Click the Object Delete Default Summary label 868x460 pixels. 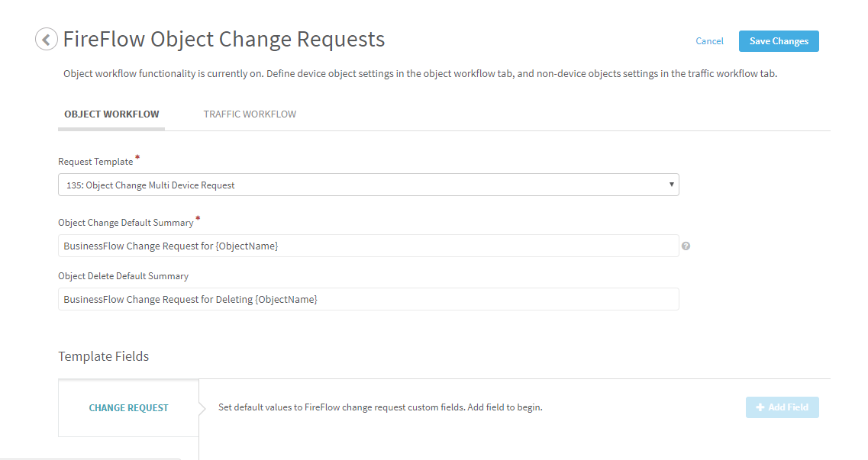coord(123,276)
